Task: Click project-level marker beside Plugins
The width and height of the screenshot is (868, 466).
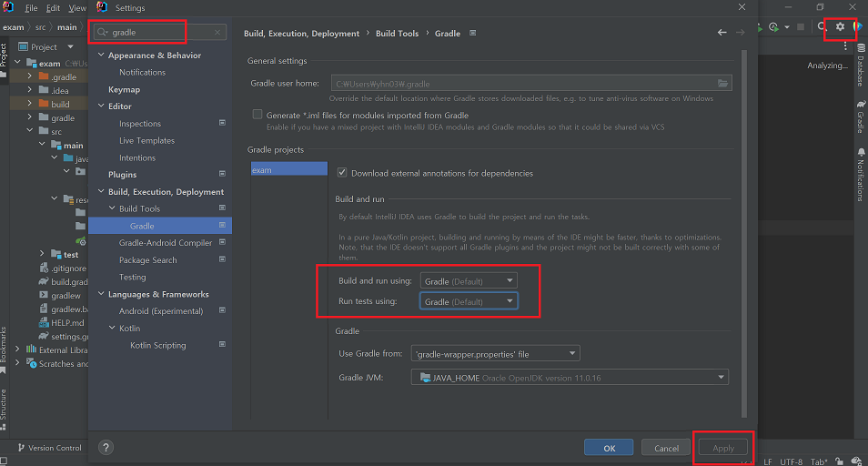Action: [222, 174]
